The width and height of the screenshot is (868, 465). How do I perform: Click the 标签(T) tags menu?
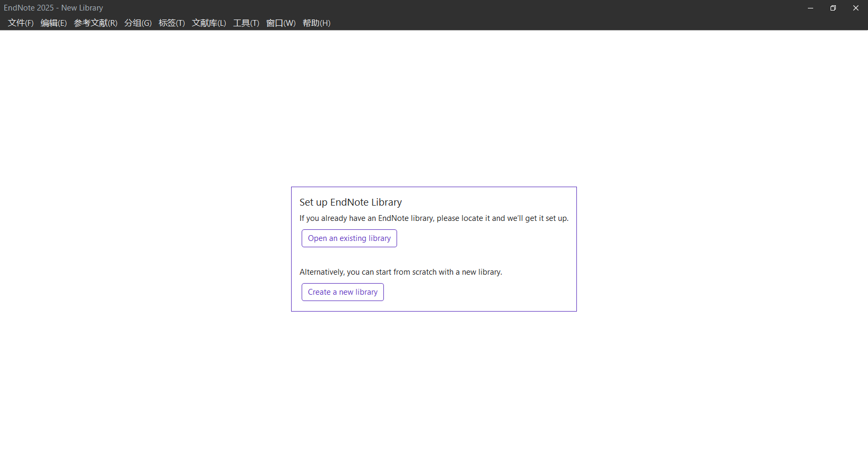171,23
